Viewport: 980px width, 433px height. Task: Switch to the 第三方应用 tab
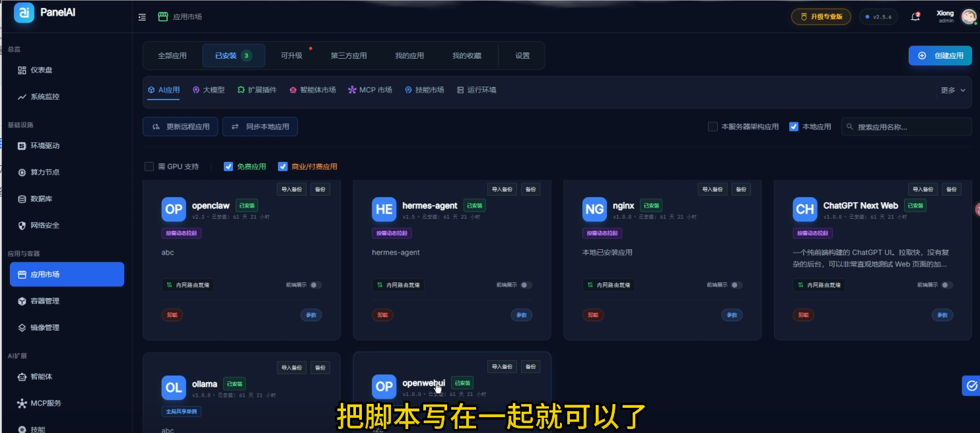(349, 56)
